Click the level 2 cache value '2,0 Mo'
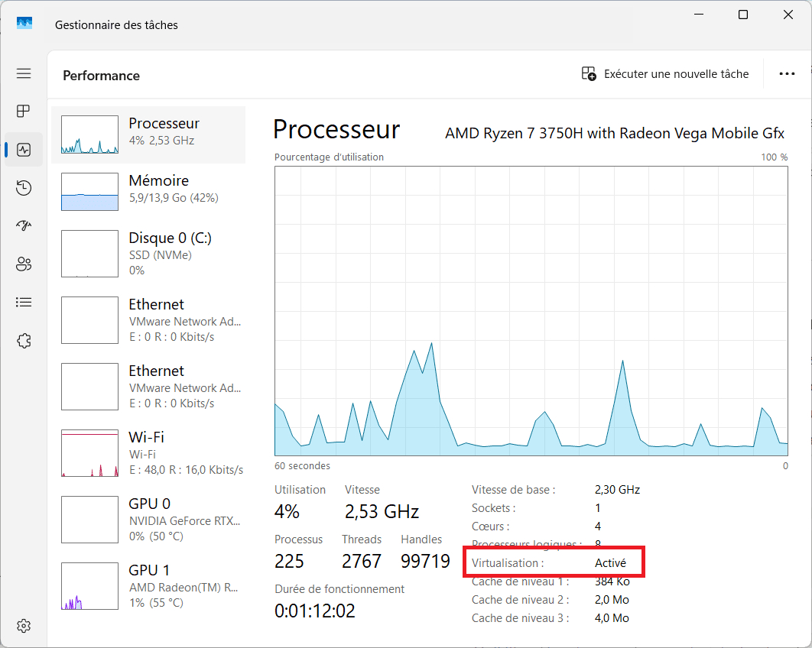Viewport: 812px width, 648px height. (612, 600)
